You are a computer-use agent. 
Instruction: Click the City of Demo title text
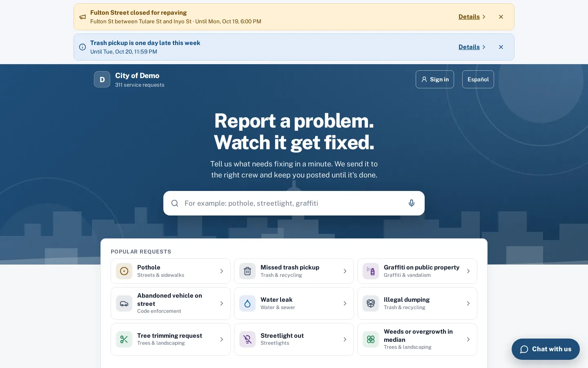[137, 76]
